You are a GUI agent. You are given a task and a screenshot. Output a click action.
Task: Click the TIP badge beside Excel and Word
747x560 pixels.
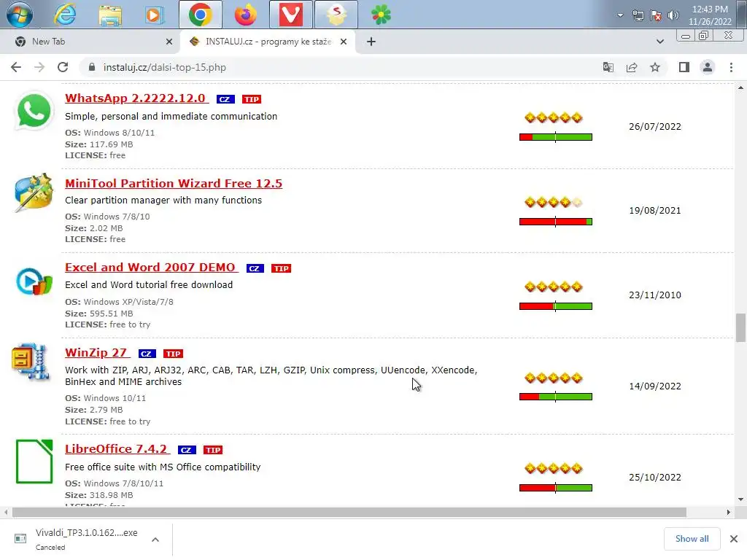coord(281,268)
